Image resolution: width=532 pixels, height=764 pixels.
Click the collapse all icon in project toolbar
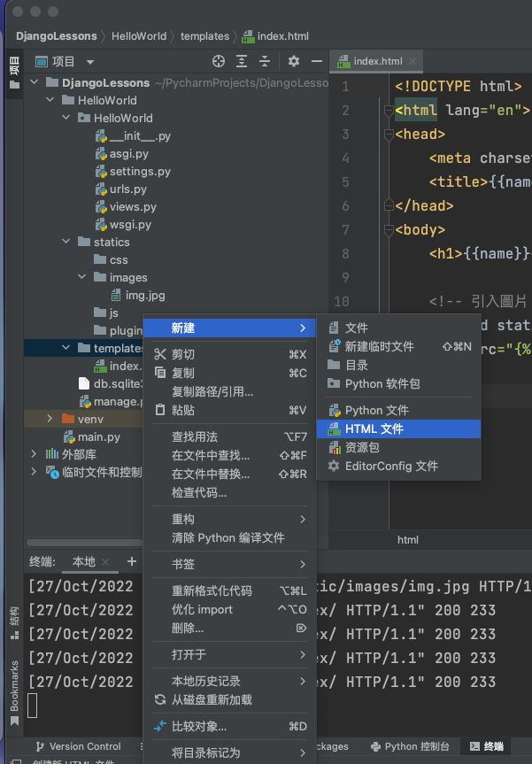(x=264, y=61)
